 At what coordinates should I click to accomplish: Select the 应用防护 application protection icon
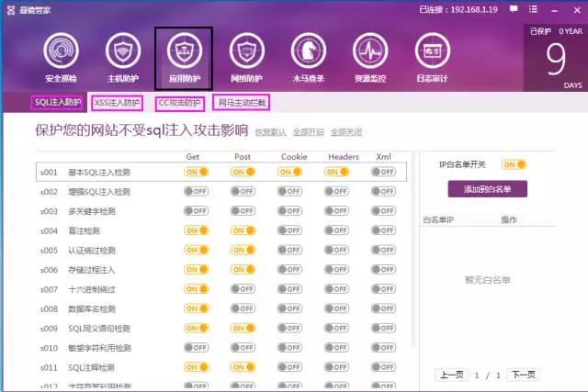(x=184, y=58)
